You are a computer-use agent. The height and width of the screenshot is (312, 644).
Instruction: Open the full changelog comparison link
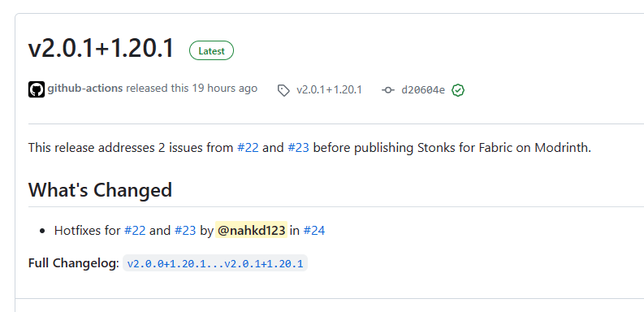coord(215,263)
